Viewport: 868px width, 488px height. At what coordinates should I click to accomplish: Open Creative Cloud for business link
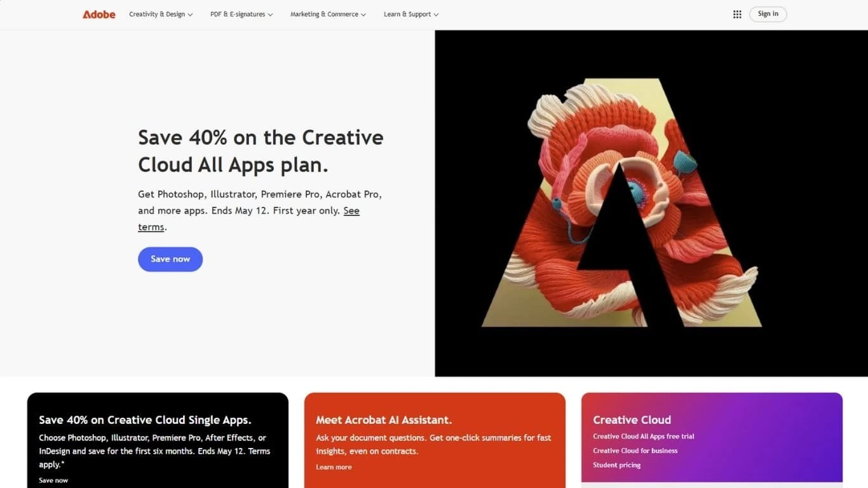tap(635, 451)
